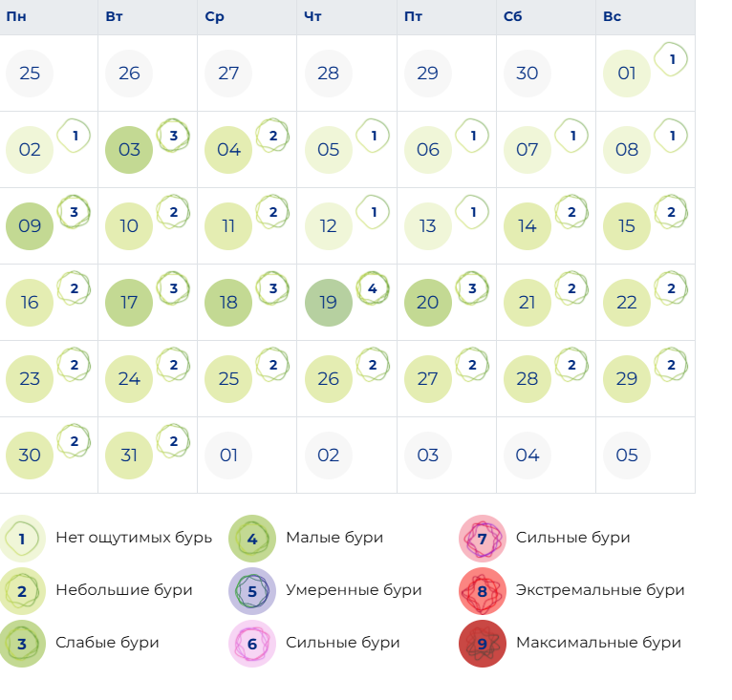Select day 17 in the calendar

(x=129, y=303)
